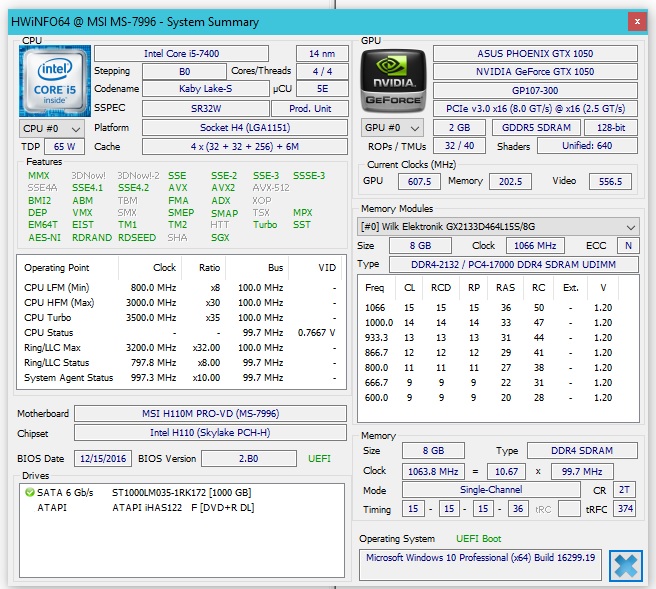Click the MSI H110M PRO-VD motherboard field
The width and height of the screenshot is (656, 589).
tap(210, 414)
